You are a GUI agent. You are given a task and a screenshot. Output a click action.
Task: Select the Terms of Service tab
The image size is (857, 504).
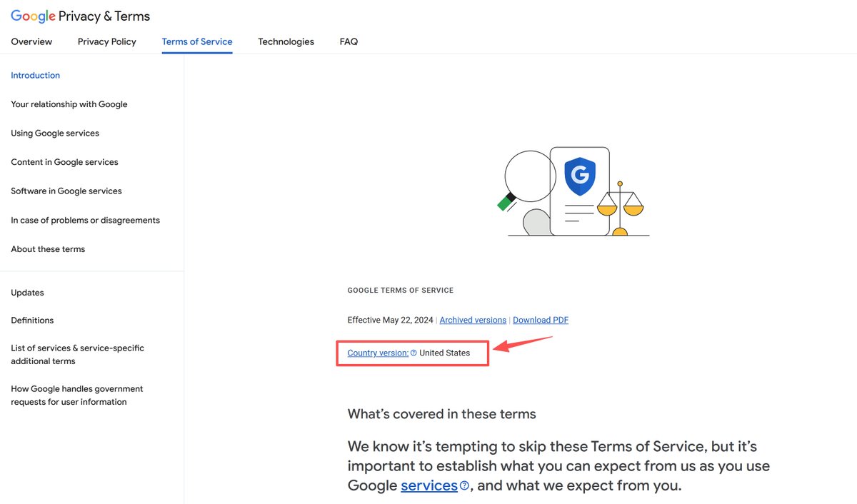click(197, 41)
